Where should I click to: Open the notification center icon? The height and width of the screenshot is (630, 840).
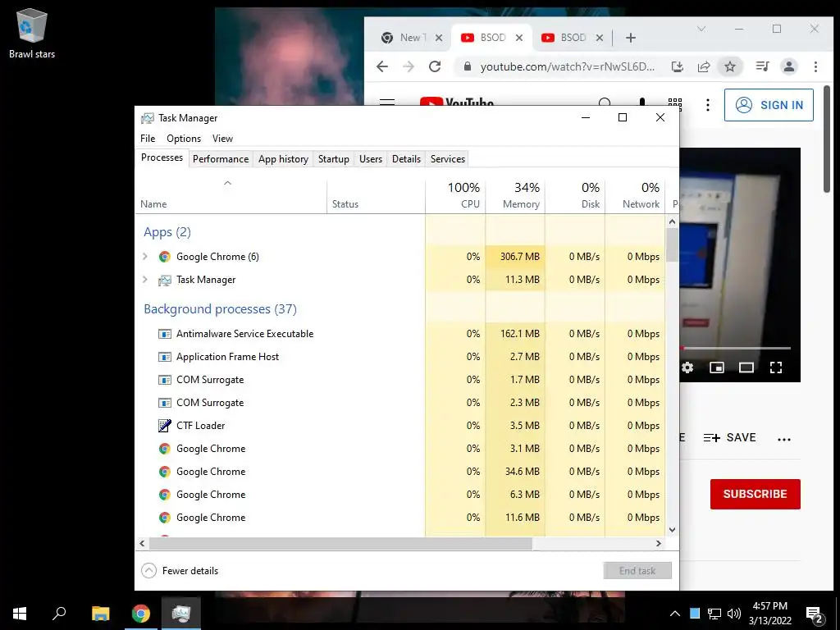pos(815,614)
